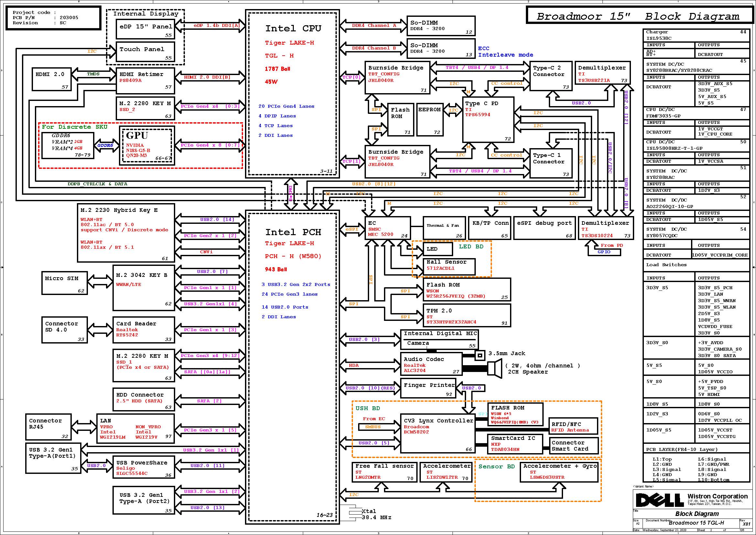Click the NVIDIA GPU block

pyautogui.click(x=146, y=145)
